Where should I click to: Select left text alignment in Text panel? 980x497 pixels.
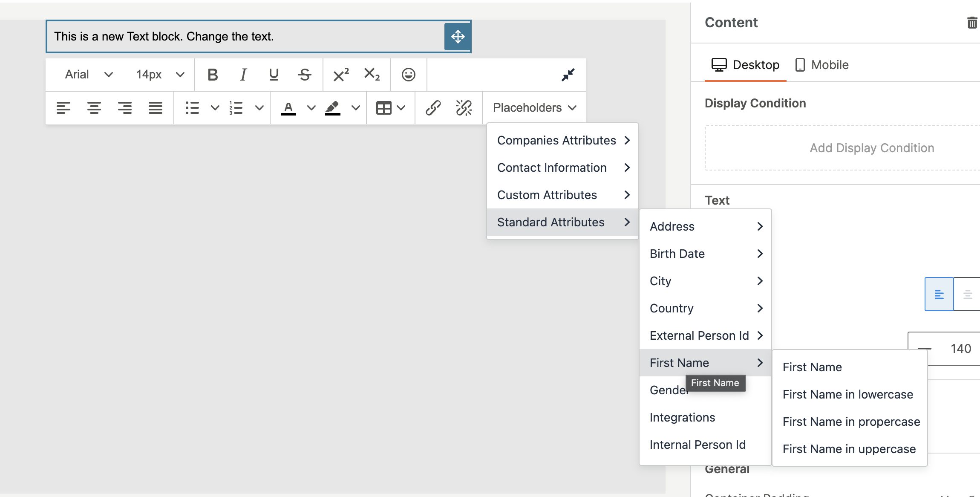[939, 294]
